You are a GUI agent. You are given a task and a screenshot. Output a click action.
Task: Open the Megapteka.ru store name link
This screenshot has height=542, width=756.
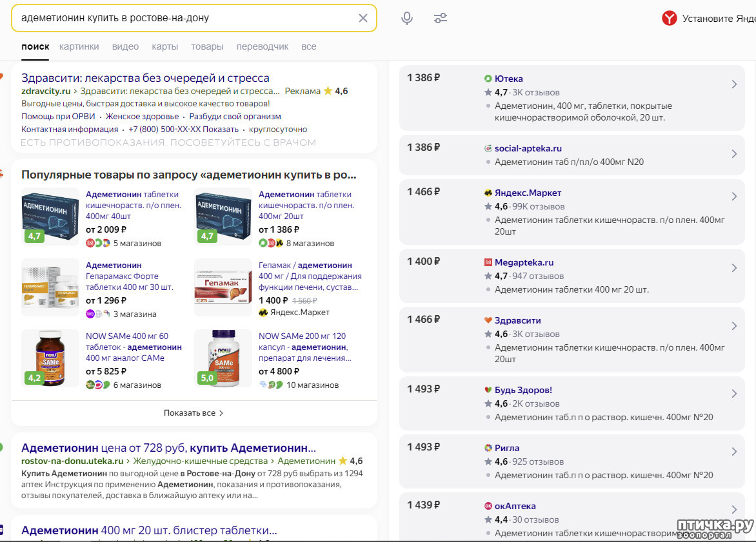coord(524,262)
